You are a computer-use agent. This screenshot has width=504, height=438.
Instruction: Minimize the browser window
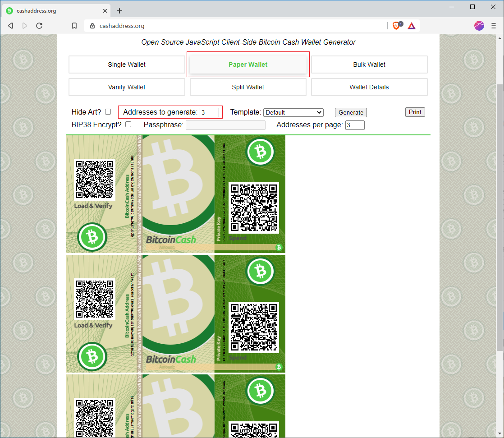click(x=452, y=7)
